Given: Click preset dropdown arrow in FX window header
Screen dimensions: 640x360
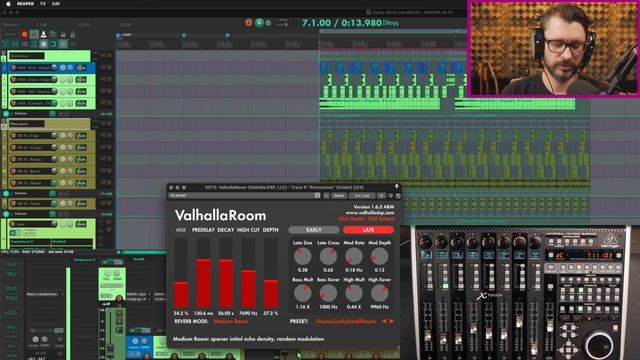Looking at the screenshot, I should click(318, 196).
